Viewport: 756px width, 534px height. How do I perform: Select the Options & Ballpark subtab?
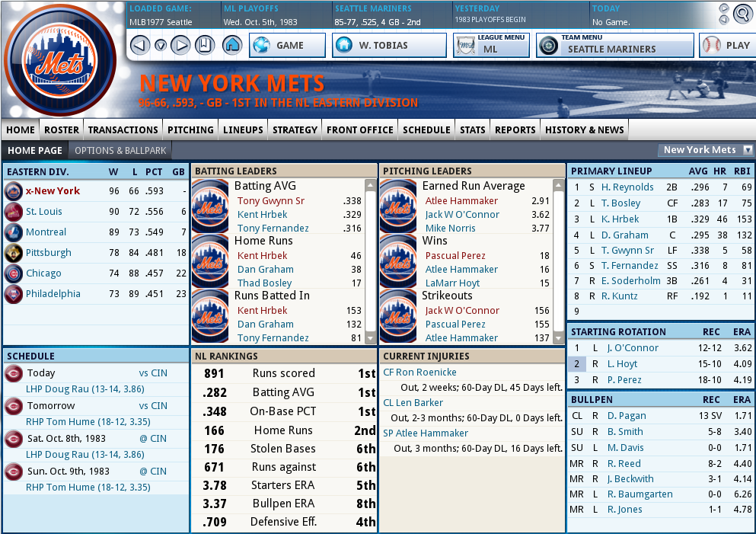(120, 150)
